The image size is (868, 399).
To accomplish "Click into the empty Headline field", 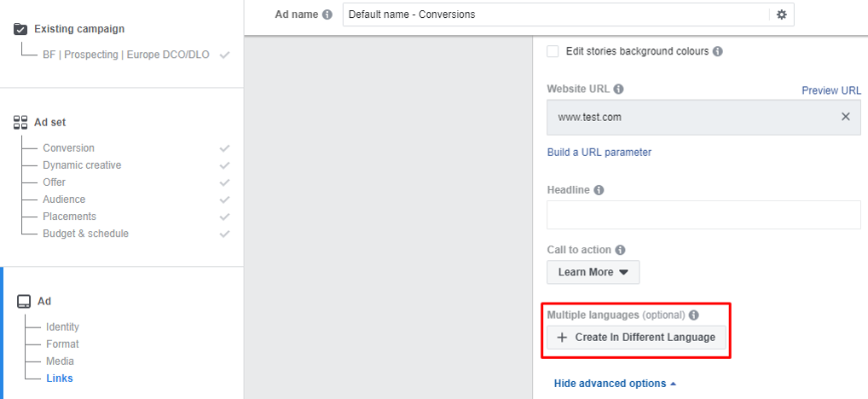I will coord(703,215).
